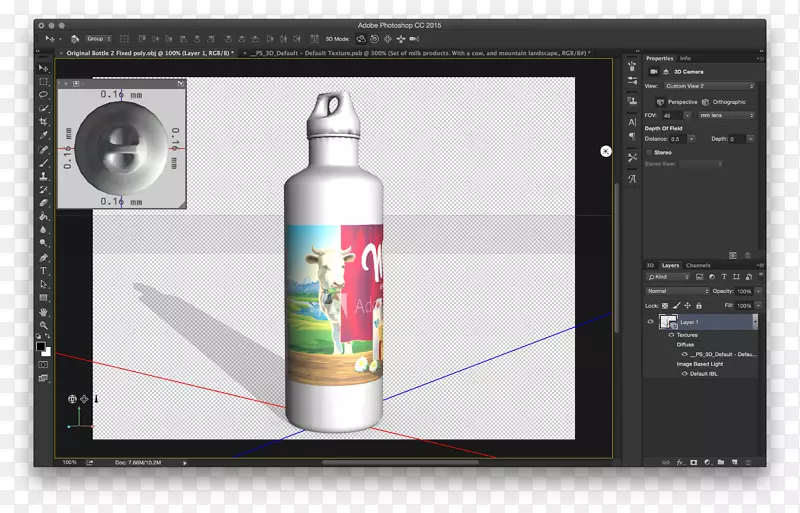Image resolution: width=800 pixels, height=513 pixels.
Task: Switch to the Info tab
Action: click(x=686, y=58)
